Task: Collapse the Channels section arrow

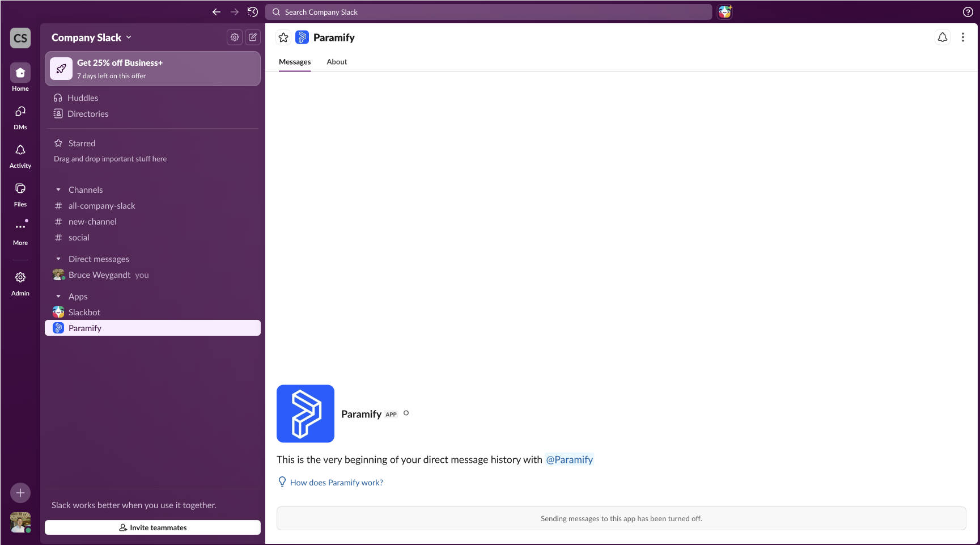Action: [58, 189]
